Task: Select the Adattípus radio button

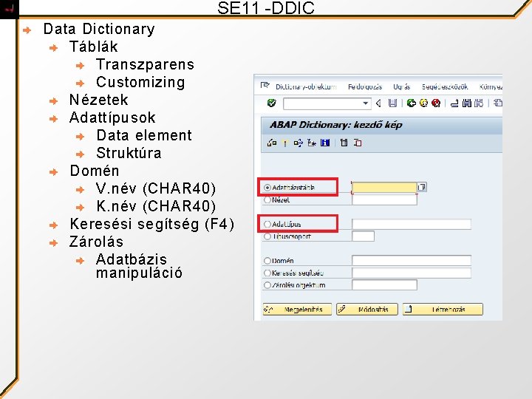Action: pyautogui.click(x=267, y=225)
